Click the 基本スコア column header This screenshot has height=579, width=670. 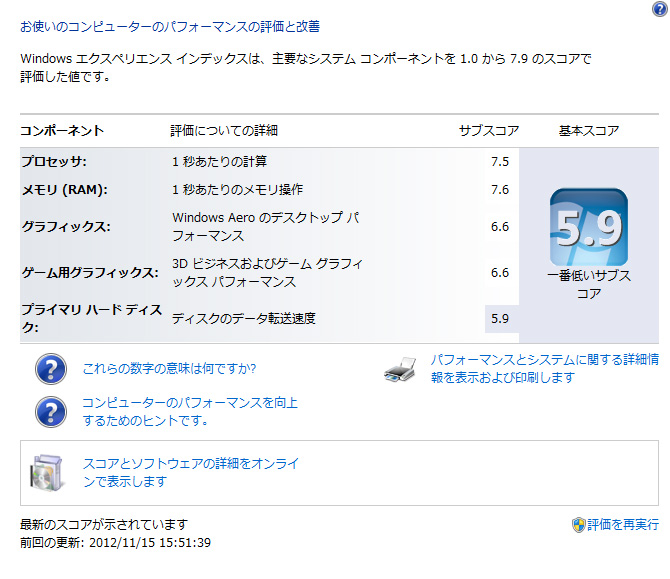[x=589, y=130]
